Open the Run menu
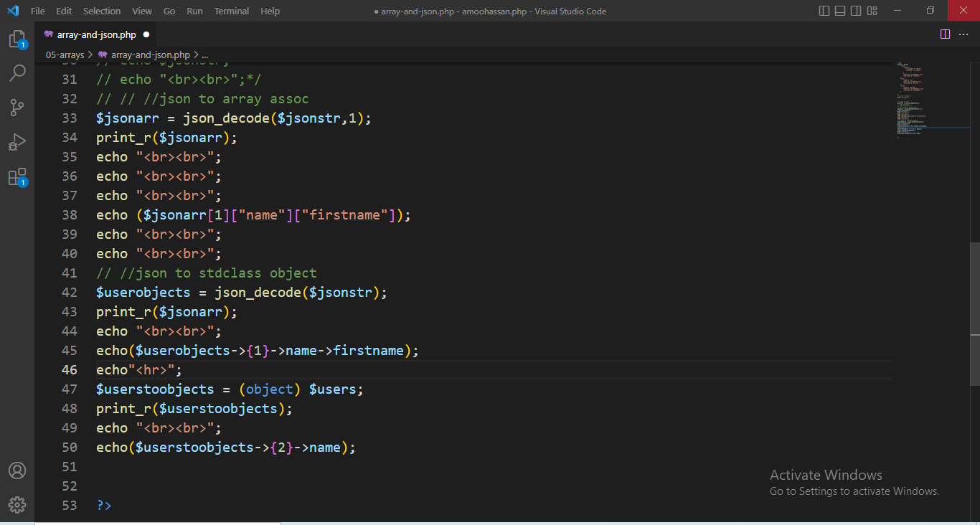The width and height of the screenshot is (980, 525). [194, 11]
